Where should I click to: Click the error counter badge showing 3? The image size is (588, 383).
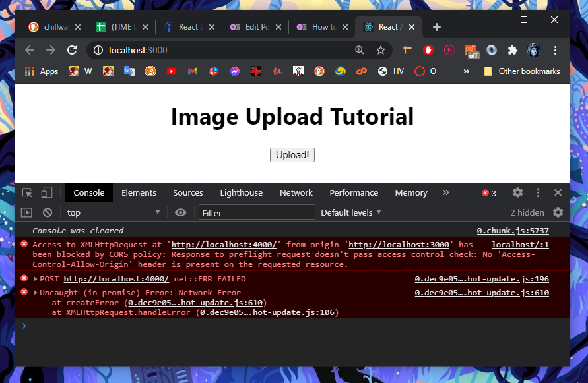point(489,192)
